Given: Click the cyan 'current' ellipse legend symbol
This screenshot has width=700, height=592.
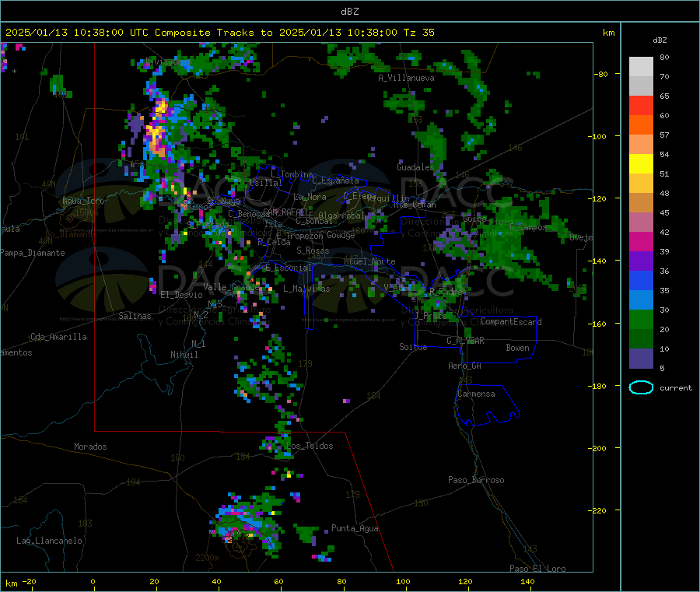Looking at the screenshot, I should (x=641, y=387).
